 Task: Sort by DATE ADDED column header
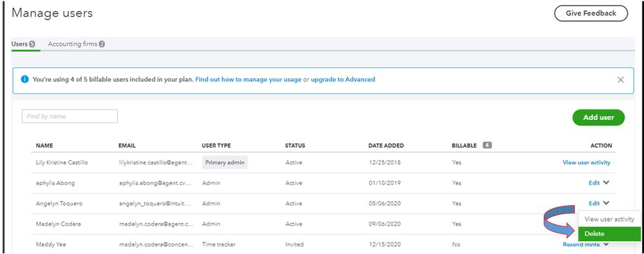[386, 146]
